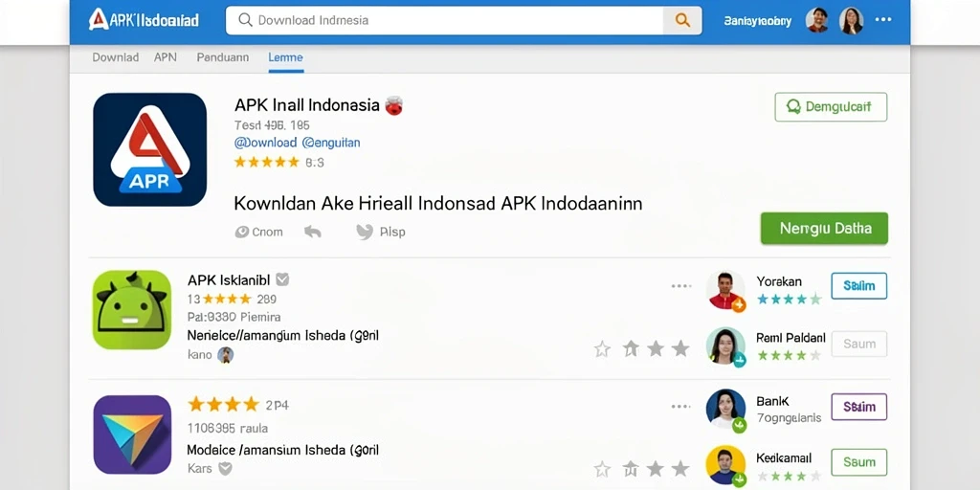Click the red badge beside APK Inall Indonasia

[393, 105]
